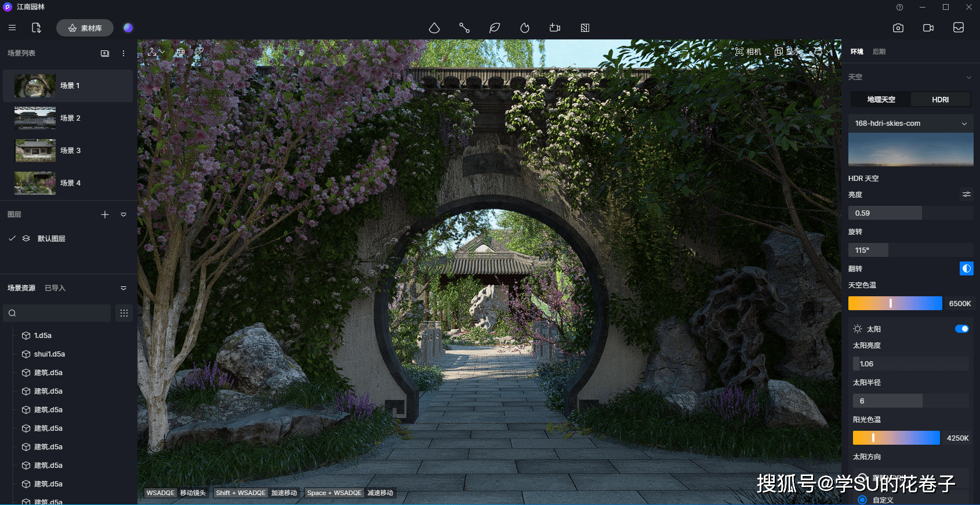Select the flame particle tool icon
The height and width of the screenshot is (505, 980).
point(525,28)
